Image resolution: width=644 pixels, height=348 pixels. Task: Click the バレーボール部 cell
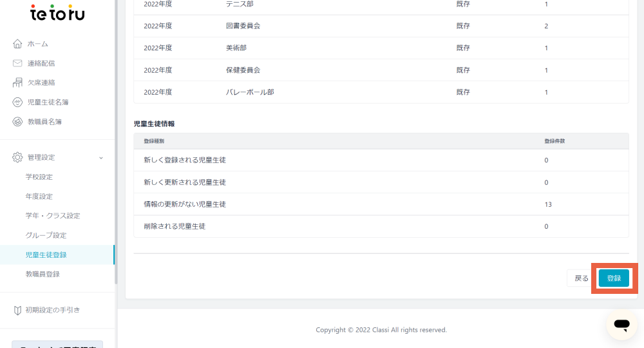pos(250,92)
